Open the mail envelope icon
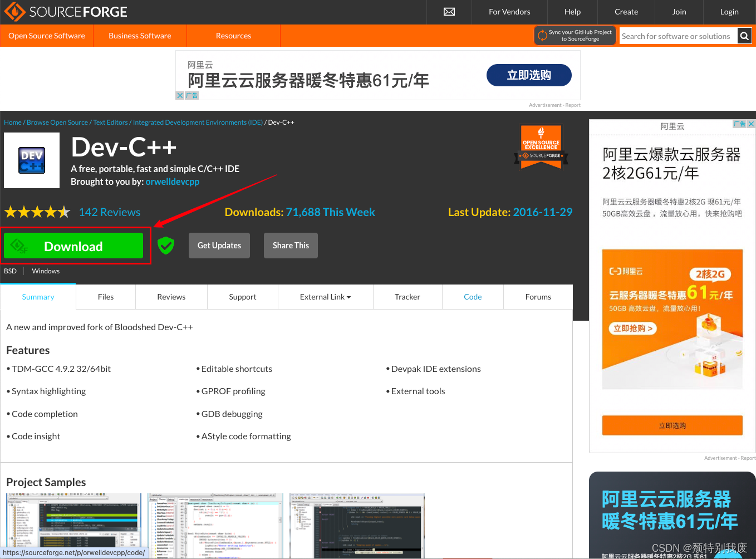The image size is (756, 559). pos(449,12)
